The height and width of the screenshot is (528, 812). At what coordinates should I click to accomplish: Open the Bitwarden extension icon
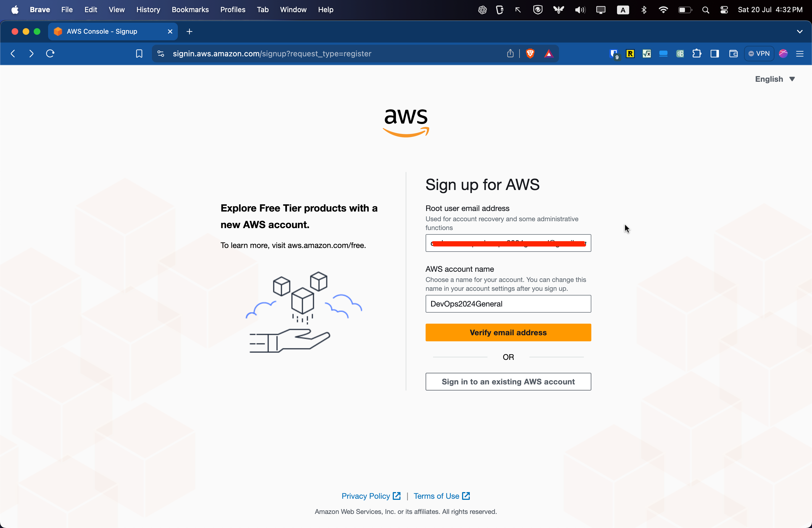[x=614, y=54]
